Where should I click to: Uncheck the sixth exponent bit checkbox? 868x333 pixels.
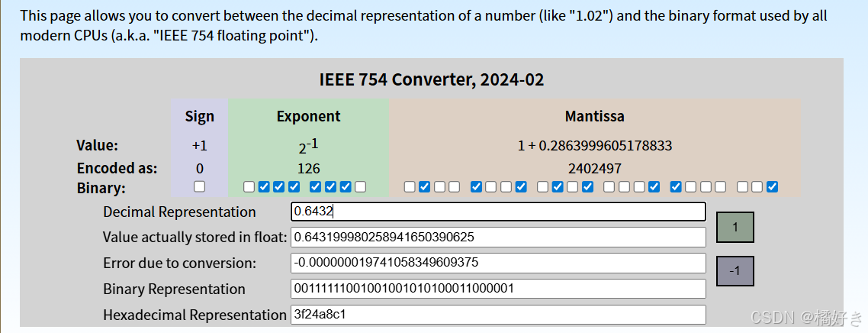coord(330,186)
